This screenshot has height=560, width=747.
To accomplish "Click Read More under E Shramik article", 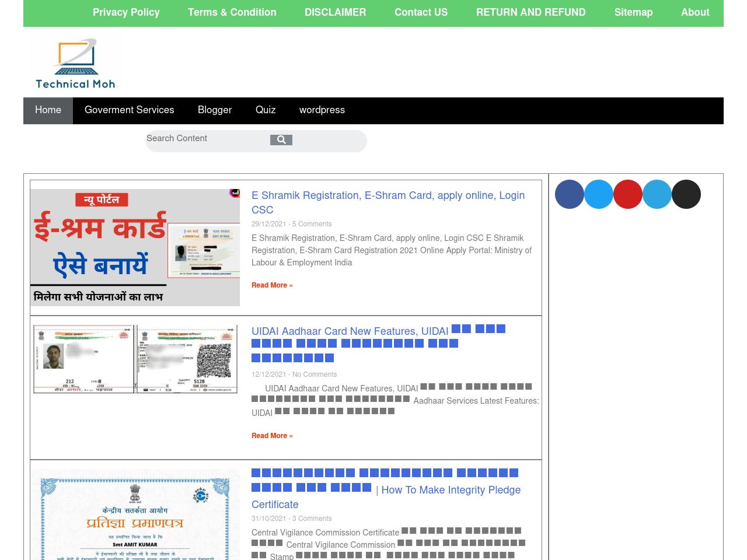I will click(272, 285).
